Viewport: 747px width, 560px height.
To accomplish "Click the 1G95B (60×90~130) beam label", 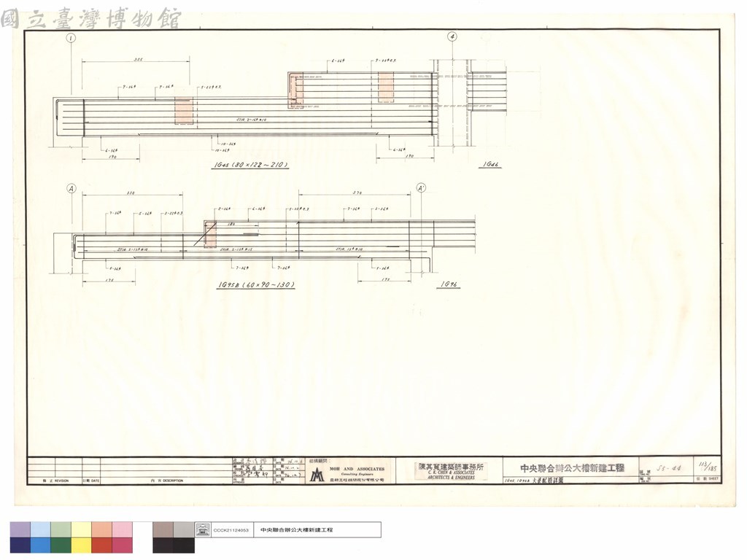I will 256,285.
